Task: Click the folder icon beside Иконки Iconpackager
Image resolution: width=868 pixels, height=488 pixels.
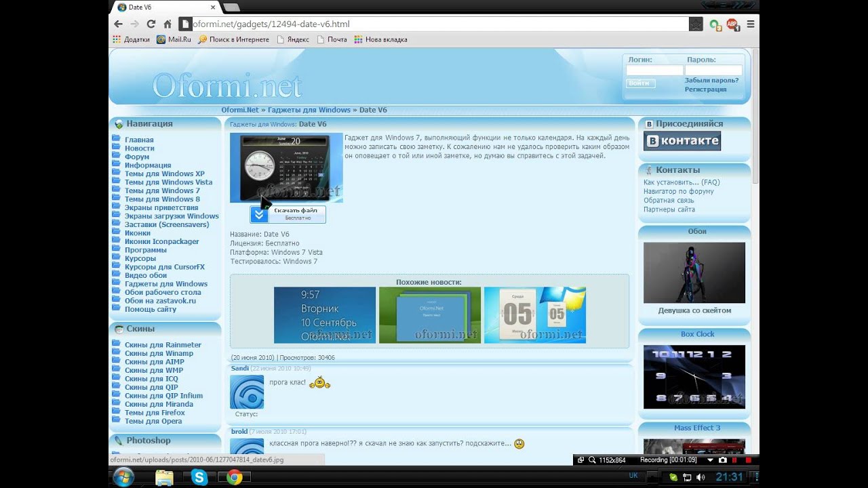Action: [116, 241]
